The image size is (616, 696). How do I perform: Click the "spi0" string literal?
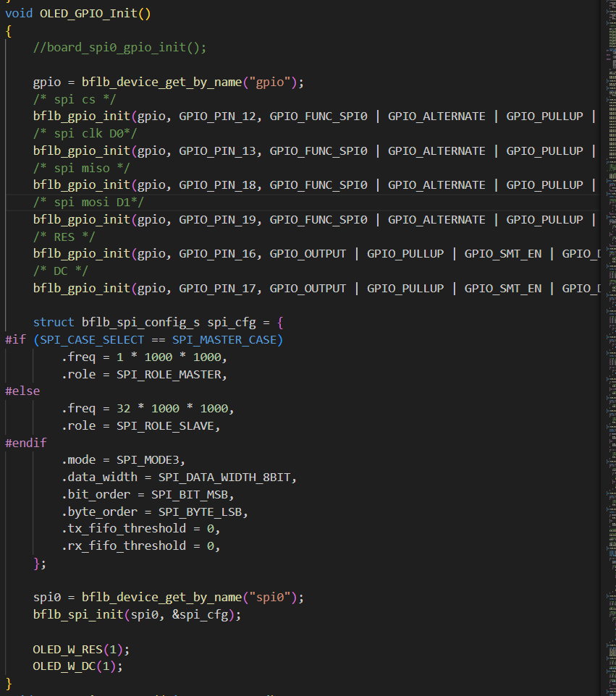[x=269, y=598]
